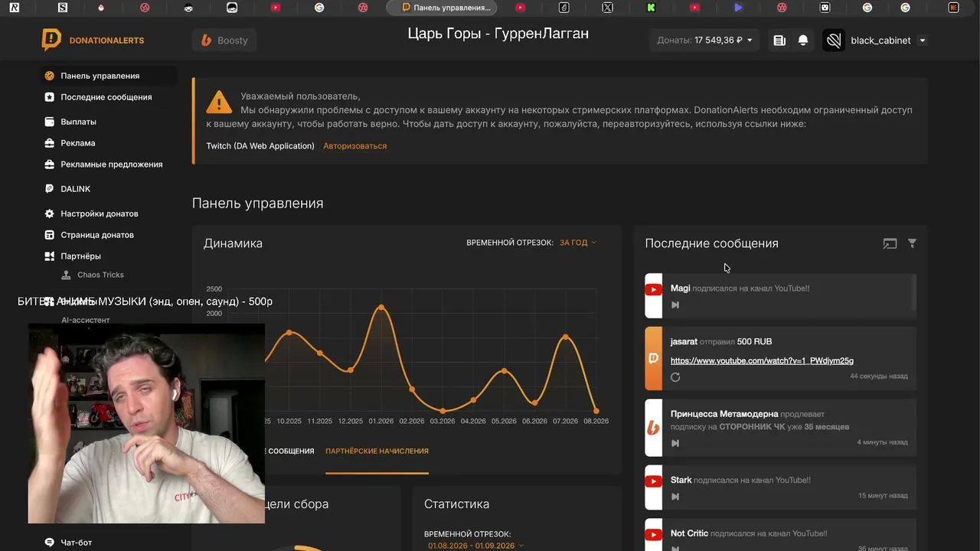The image size is (980, 551).
Task: Click the Авторизоваться link for Twitch
Action: (x=354, y=146)
